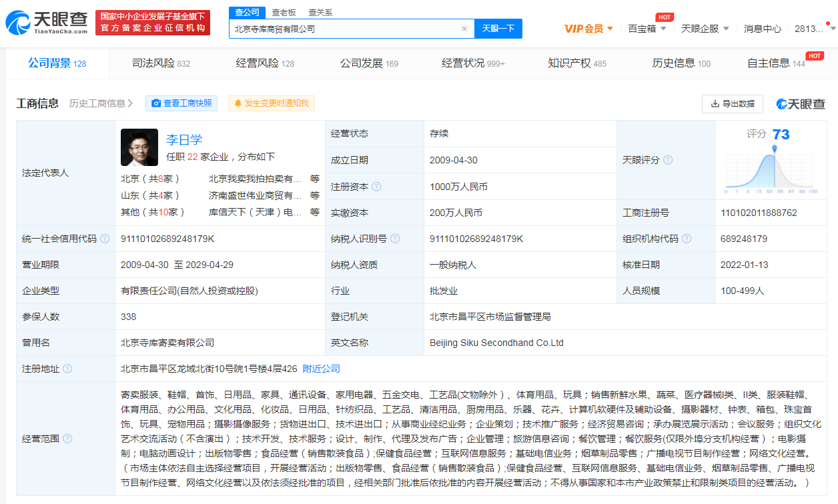
Task: Select former name 北京寺库寄卖有限公司
Action: 167,343
